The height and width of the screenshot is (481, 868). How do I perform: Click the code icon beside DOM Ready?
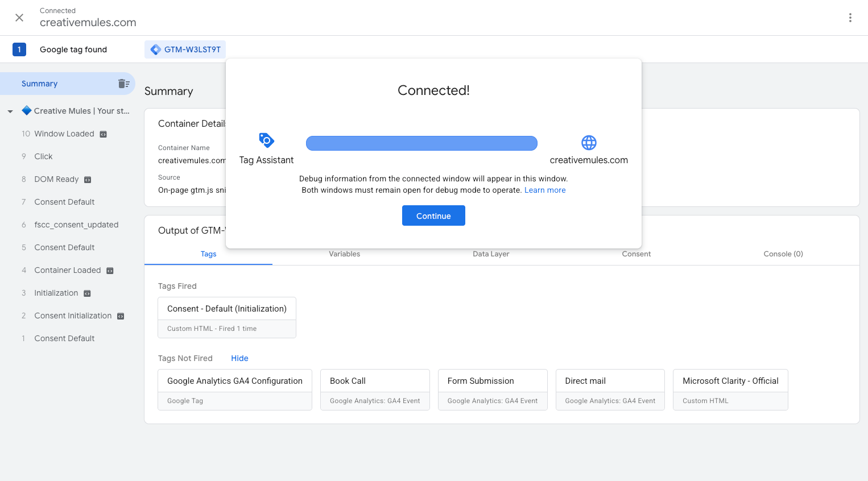(88, 180)
